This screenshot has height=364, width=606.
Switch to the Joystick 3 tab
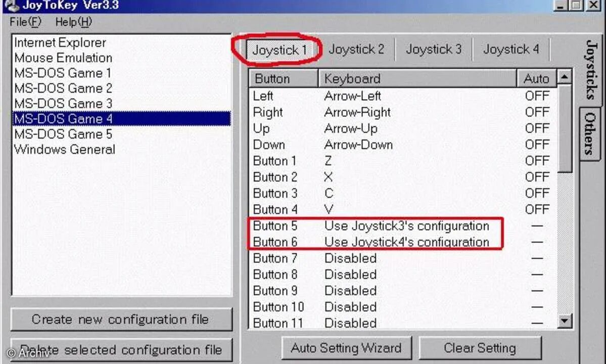434,50
